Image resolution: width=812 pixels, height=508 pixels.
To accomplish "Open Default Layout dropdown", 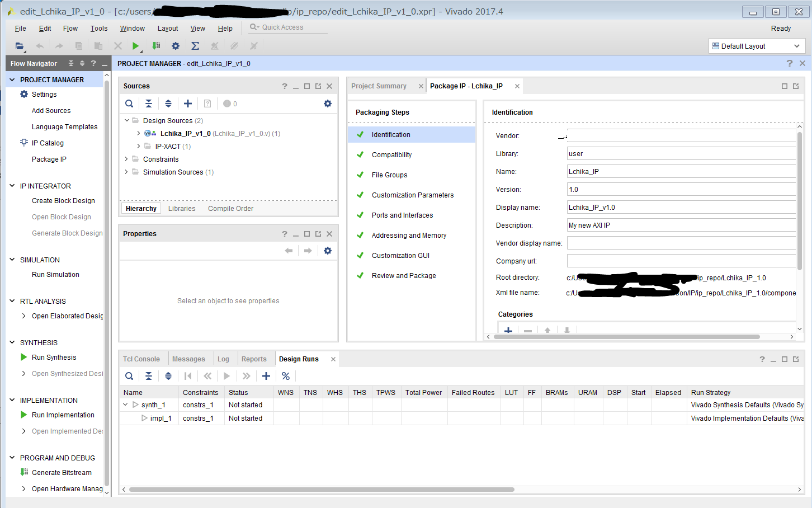I will point(757,46).
